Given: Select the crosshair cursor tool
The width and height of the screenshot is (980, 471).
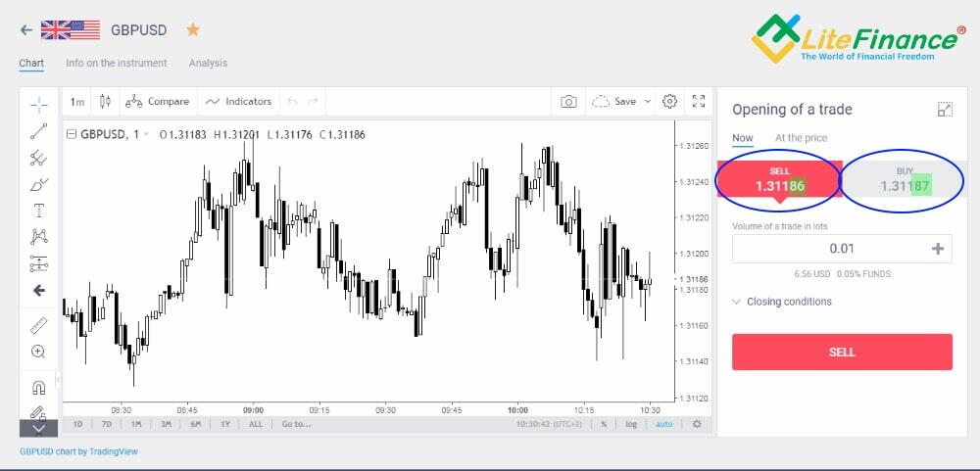Looking at the screenshot, I should pyautogui.click(x=39, y=105).
